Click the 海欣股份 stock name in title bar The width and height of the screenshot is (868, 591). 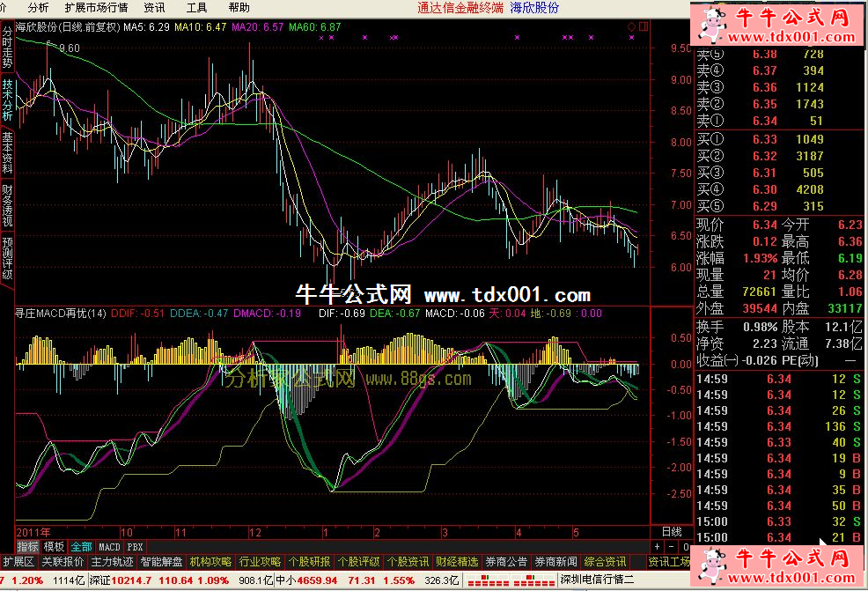[534, 8]
